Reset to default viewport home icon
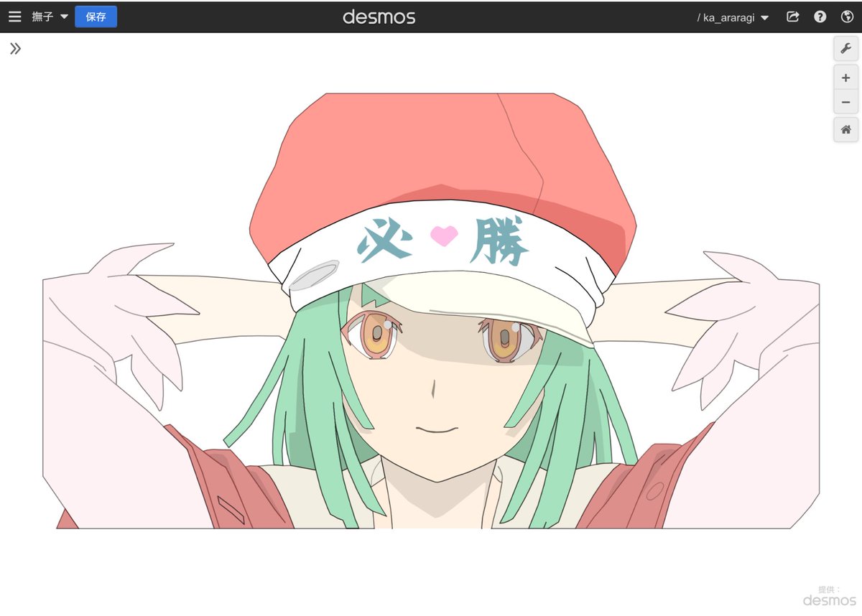862x616 pixels. click(845, 130)
